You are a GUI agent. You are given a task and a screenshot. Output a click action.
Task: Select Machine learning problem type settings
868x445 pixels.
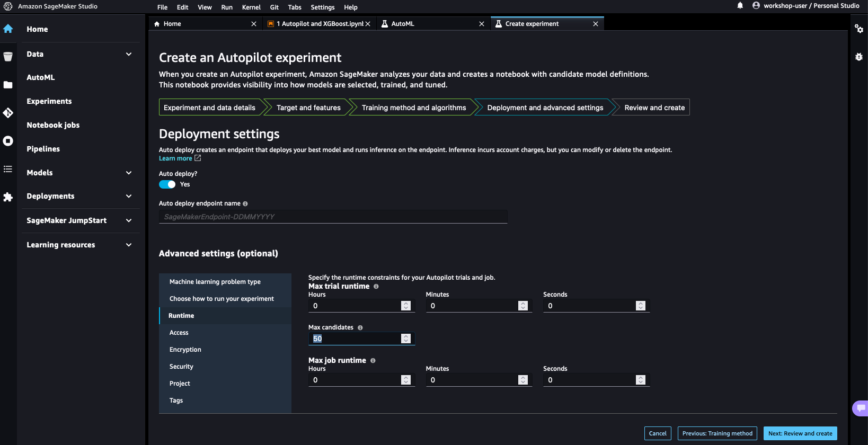pyautogui.click(x=225, y=282)
